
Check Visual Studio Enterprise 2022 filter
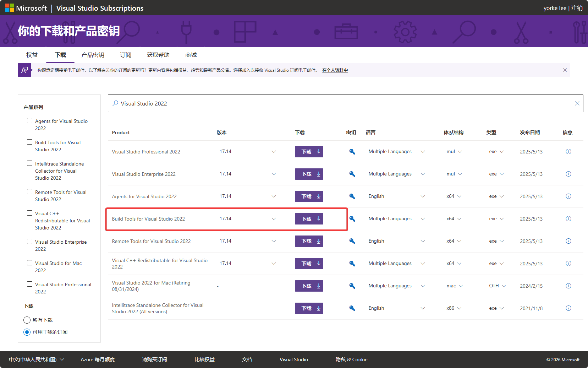point(30,242)
